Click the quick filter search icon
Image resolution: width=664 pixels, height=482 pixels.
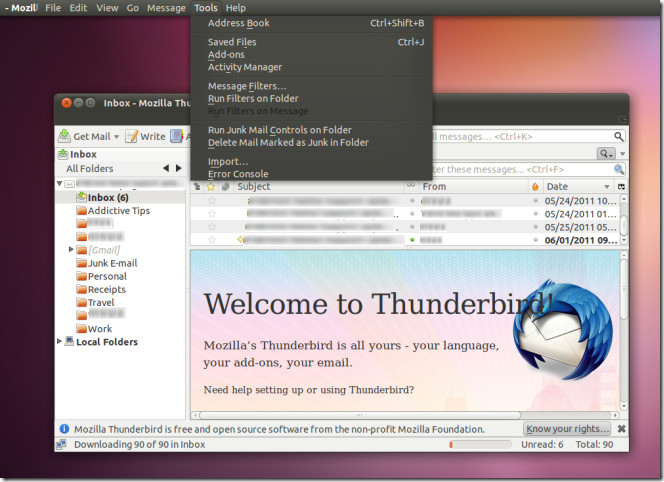(x=619, y=169)
